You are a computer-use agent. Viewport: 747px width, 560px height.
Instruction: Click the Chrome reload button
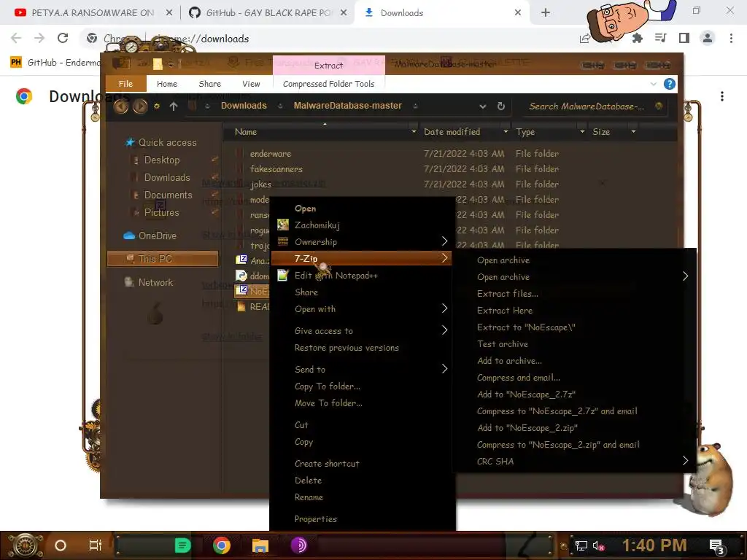tap(63, 38)
